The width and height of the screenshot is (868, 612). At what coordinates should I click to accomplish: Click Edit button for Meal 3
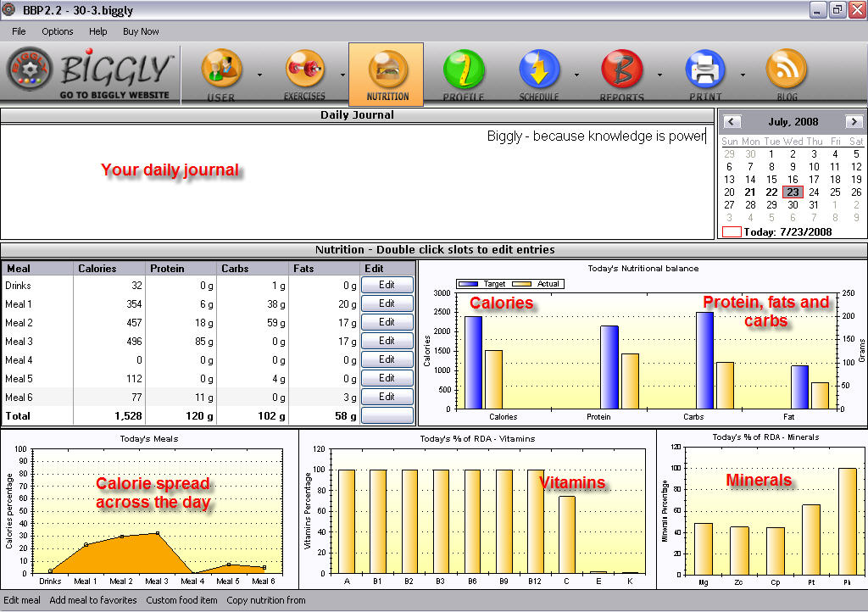tap(387, 341)
